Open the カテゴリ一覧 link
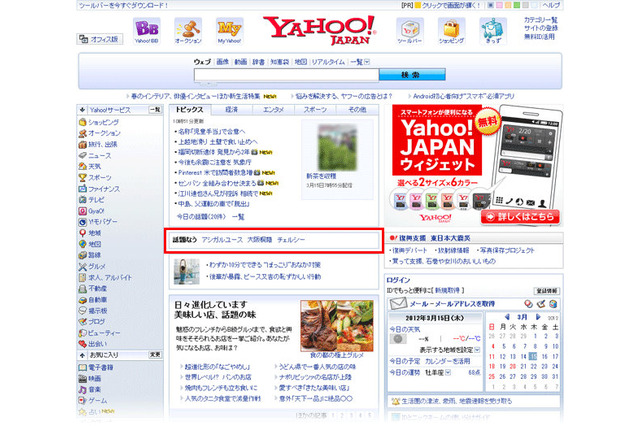640x426 pixels. [x=541, y=20]
